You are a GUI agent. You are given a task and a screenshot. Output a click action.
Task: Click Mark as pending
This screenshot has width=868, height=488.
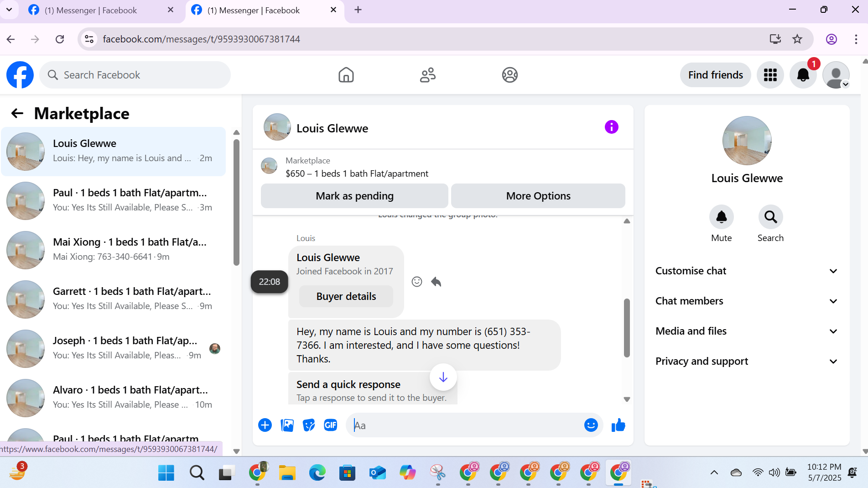(354, 196)
